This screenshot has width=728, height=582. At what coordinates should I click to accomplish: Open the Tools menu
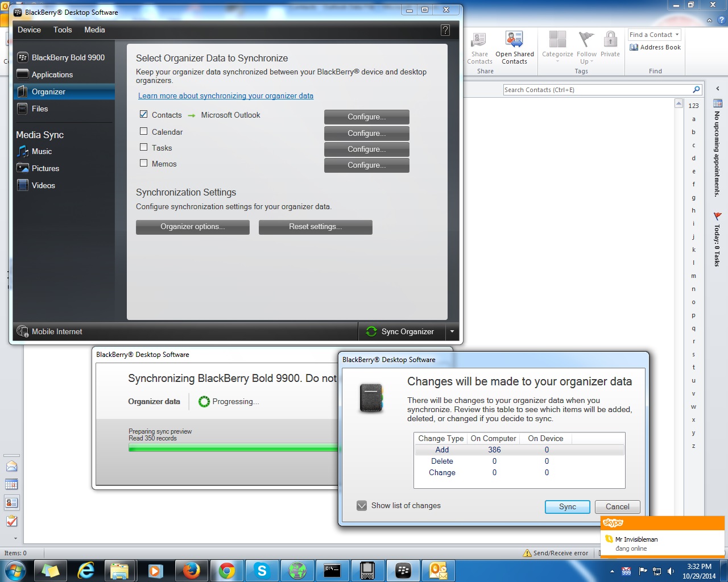pyautogui.click(x=63, y=30)
